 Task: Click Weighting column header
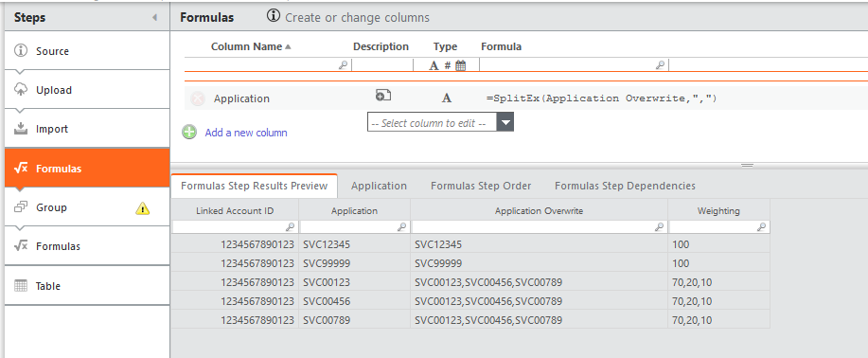[718, 210]
